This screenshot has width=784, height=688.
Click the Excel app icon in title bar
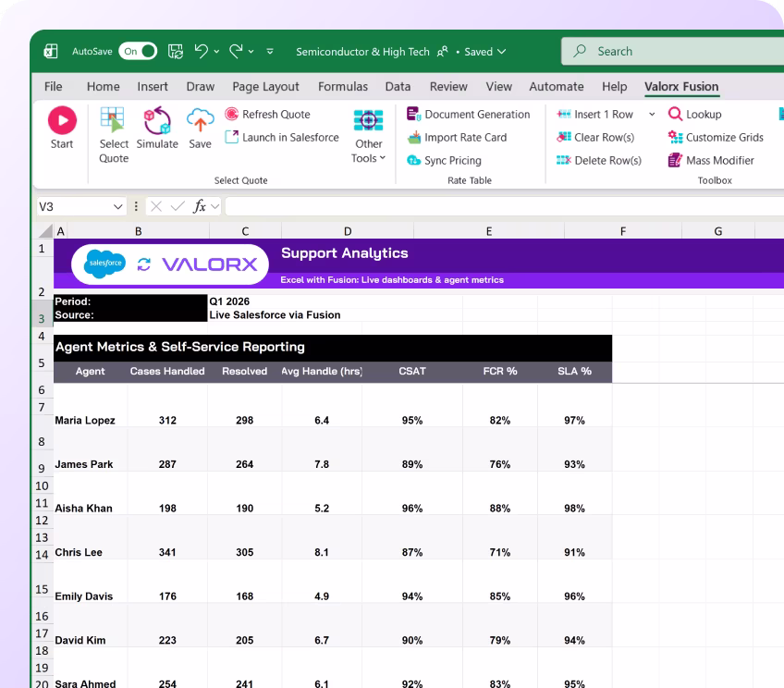tap(51, 51)
